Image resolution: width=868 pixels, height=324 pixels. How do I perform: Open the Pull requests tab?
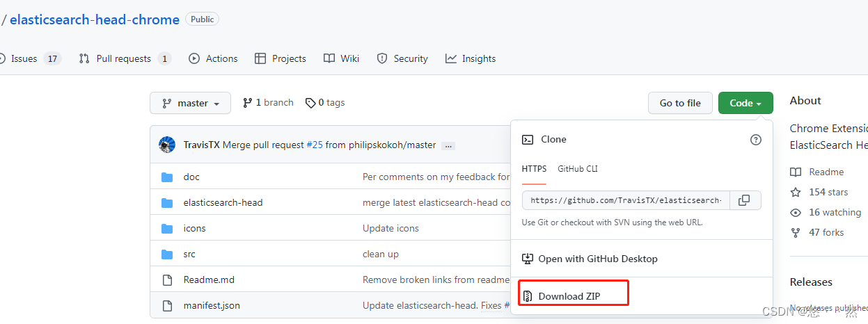[125, 58]
